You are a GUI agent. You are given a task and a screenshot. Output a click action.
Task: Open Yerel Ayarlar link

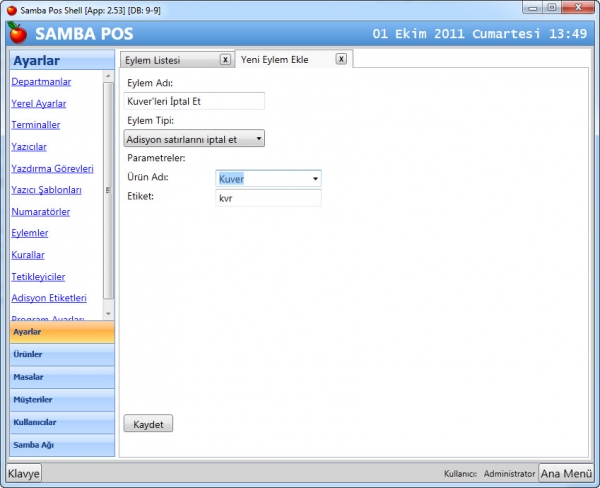point(39,103)
